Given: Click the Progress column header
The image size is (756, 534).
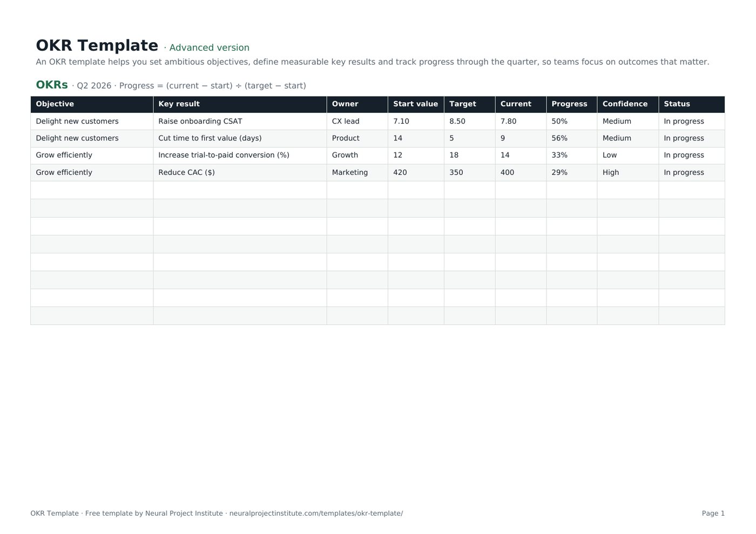Looking at the screenshot, I should click(571, 104).
